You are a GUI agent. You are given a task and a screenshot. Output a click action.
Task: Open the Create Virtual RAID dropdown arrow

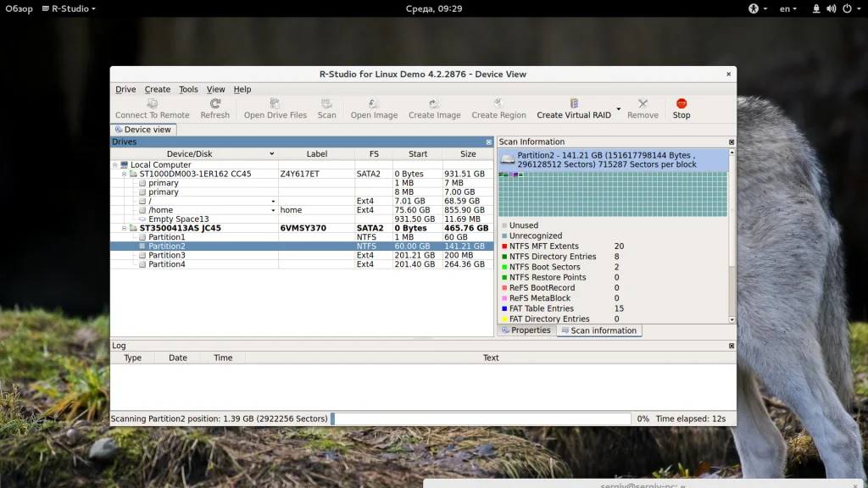(619, 109)
